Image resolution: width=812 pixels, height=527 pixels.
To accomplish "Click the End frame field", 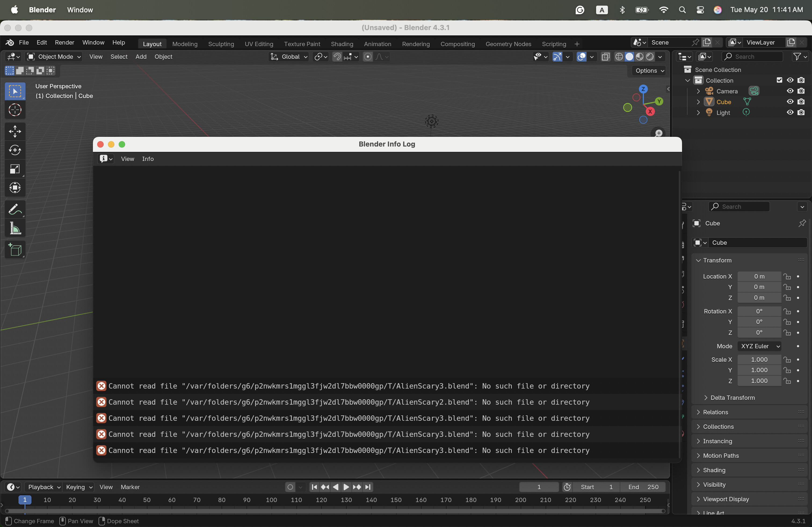I will pyautogui.click(x=643, y=487).
